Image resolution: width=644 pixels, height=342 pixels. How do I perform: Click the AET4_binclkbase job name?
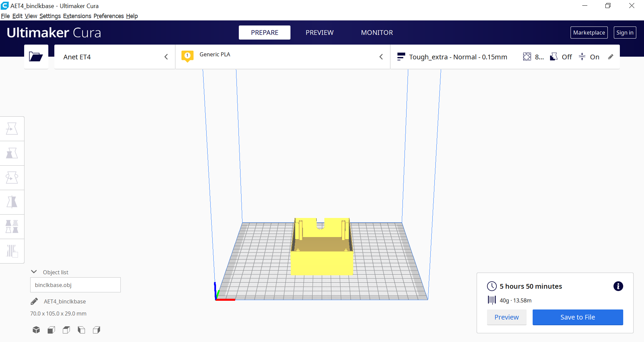tap(65, 301)
